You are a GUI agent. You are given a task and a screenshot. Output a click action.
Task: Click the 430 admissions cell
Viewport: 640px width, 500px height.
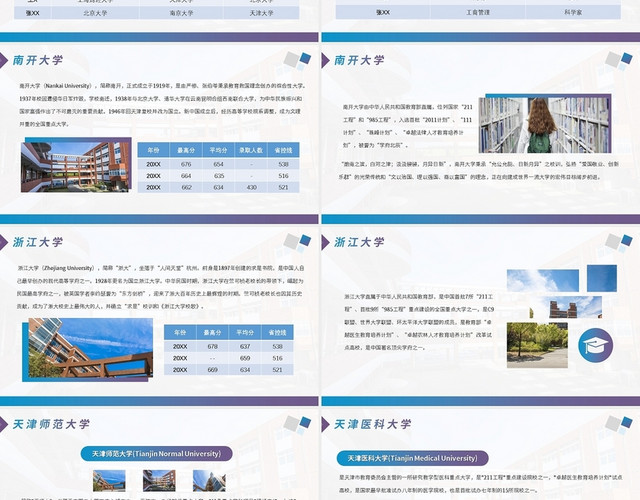[251, 187]
